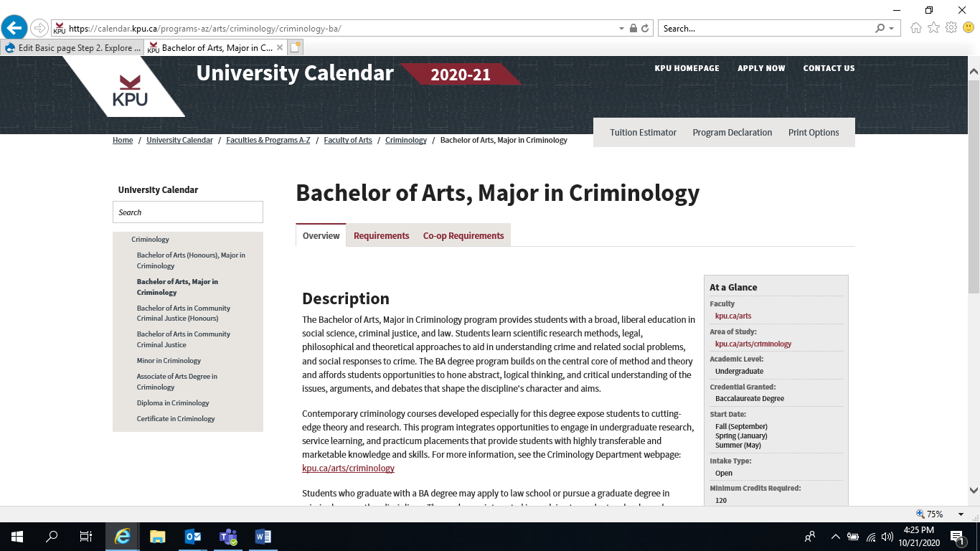Refresh the page from the address bar
The width and height of the screenshot is (980, 551).
pyautogui.click(x=644, y=28)
